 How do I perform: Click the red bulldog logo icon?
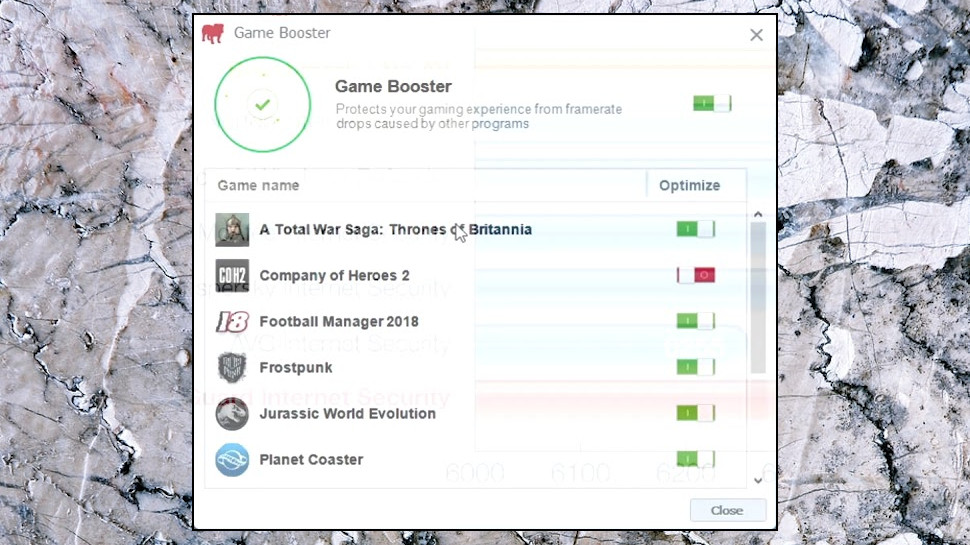[x=213, y=33]
